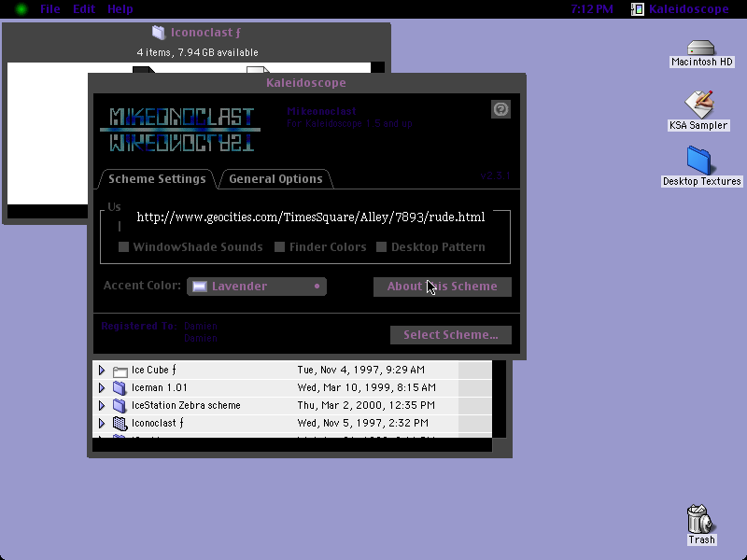Select the Iceman 1.01 folder icon
This screenshot has width=747, height=560.
120,387
